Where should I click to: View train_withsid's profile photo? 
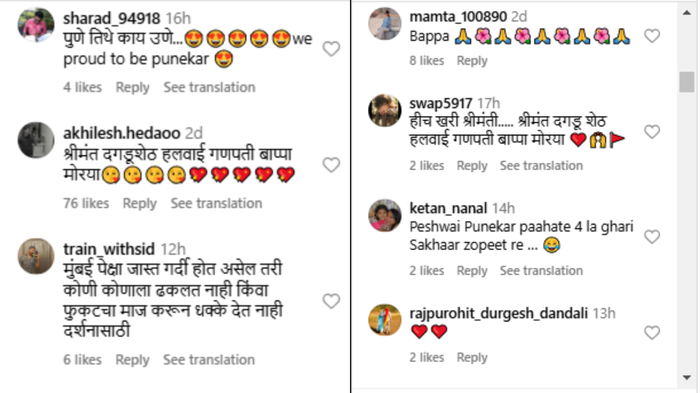(x=36, y=256)
